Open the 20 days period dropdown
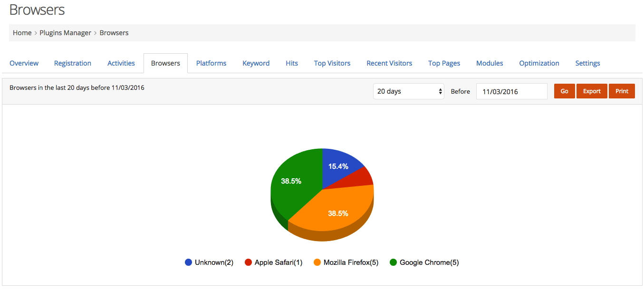 (x=409, y=91)
